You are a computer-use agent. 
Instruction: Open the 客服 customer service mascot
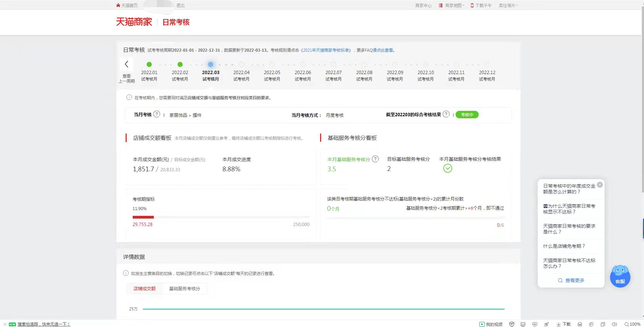(620, 276)
